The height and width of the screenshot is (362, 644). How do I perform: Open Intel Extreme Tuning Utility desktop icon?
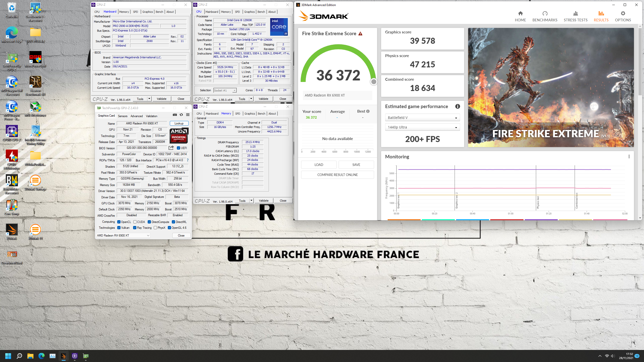(35, 135)
